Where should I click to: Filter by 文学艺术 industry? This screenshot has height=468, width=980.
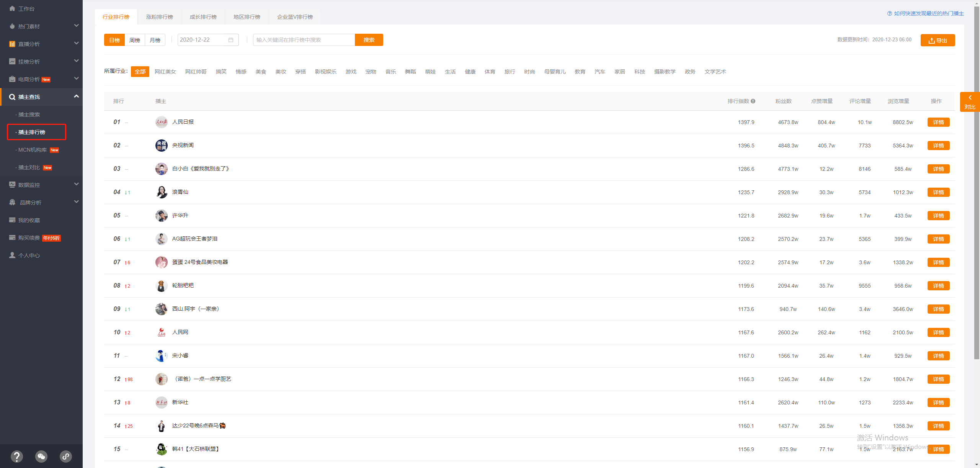(715, 72)
